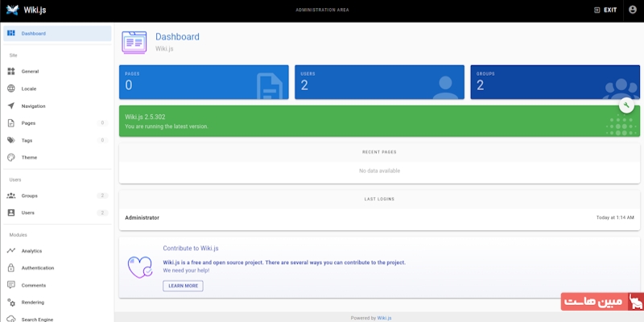644x322 pixels.
Task: Click the Tags icon in sidebar
Action: tap(11, 140)
